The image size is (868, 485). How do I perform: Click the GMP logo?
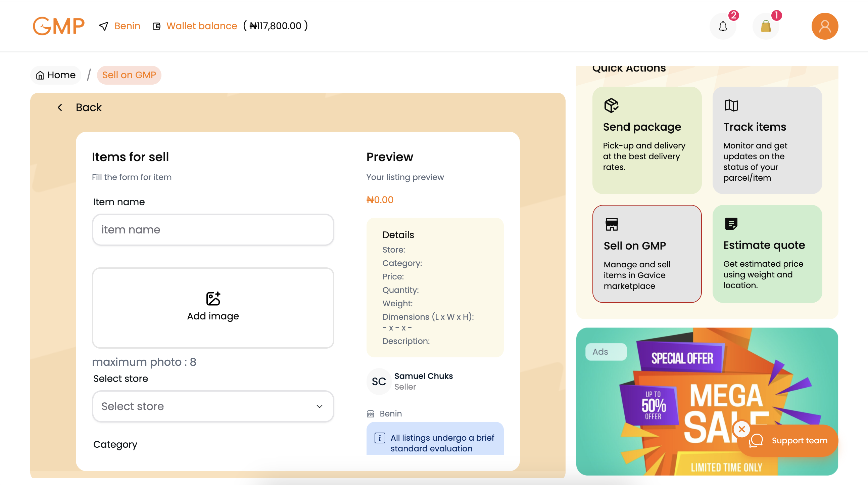coord(59,26)
